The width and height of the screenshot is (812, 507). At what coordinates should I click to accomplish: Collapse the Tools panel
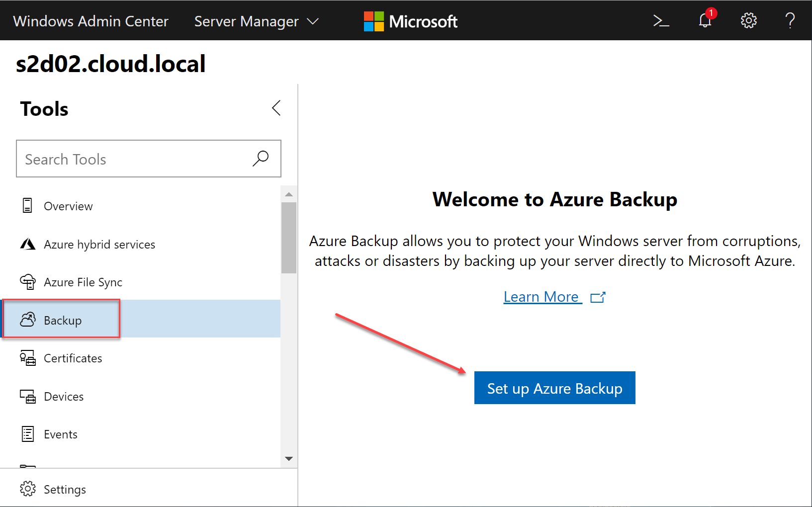point(276,108)
